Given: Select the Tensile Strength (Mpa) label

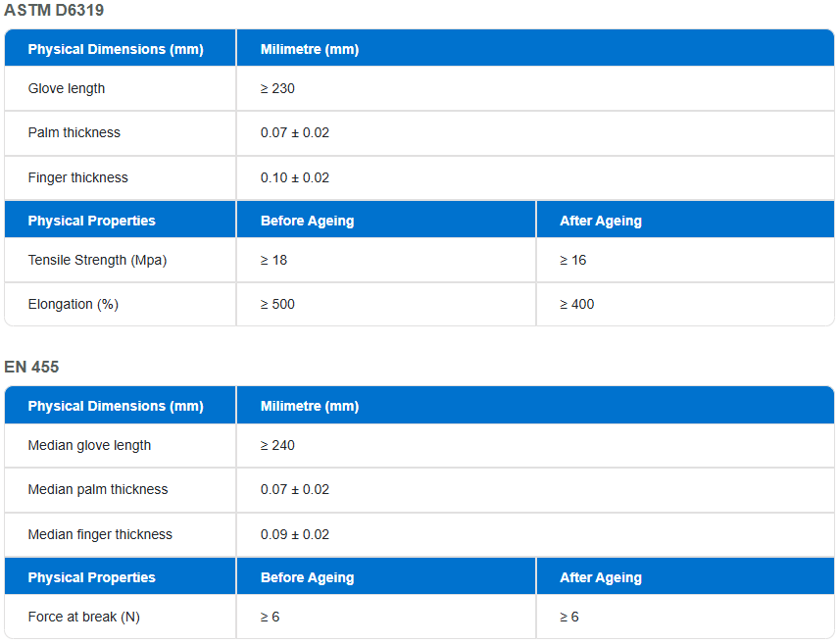Looking at the screenshot, I should point(97,260).
